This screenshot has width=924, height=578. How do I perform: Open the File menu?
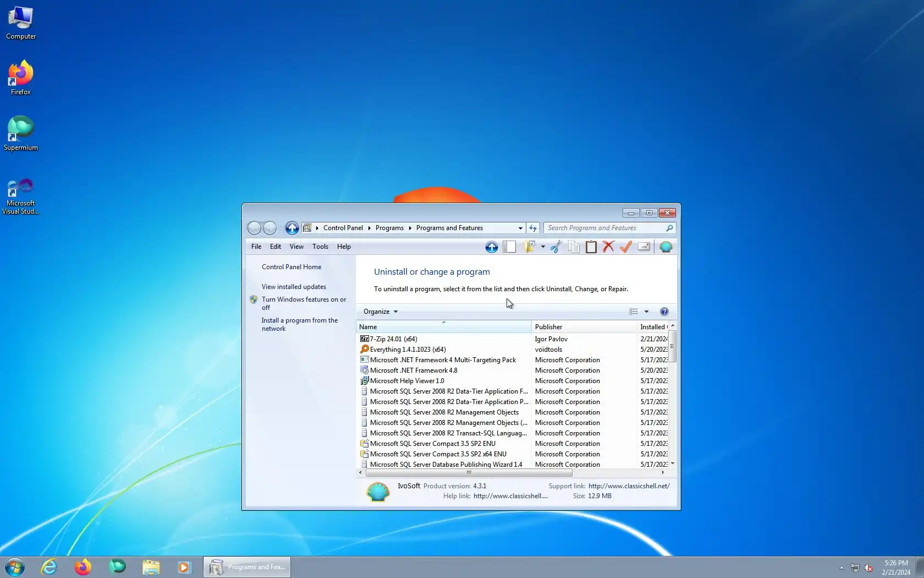(x=256, y=247)
